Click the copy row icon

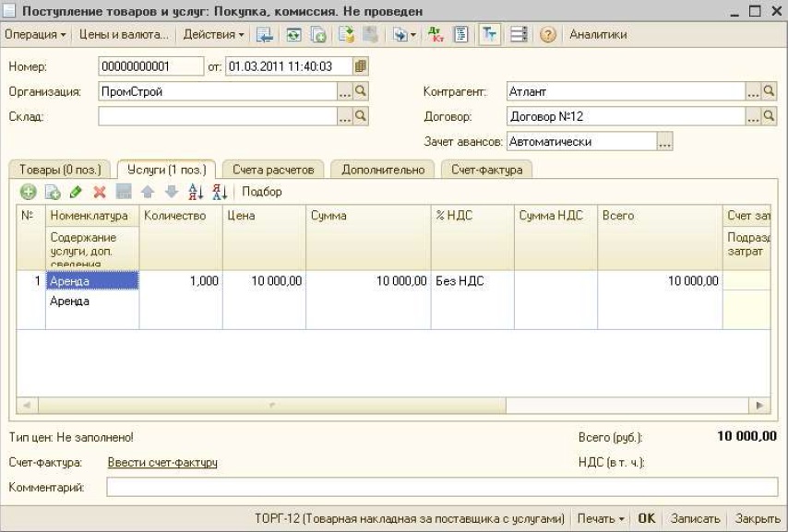(x=53, y=192)
